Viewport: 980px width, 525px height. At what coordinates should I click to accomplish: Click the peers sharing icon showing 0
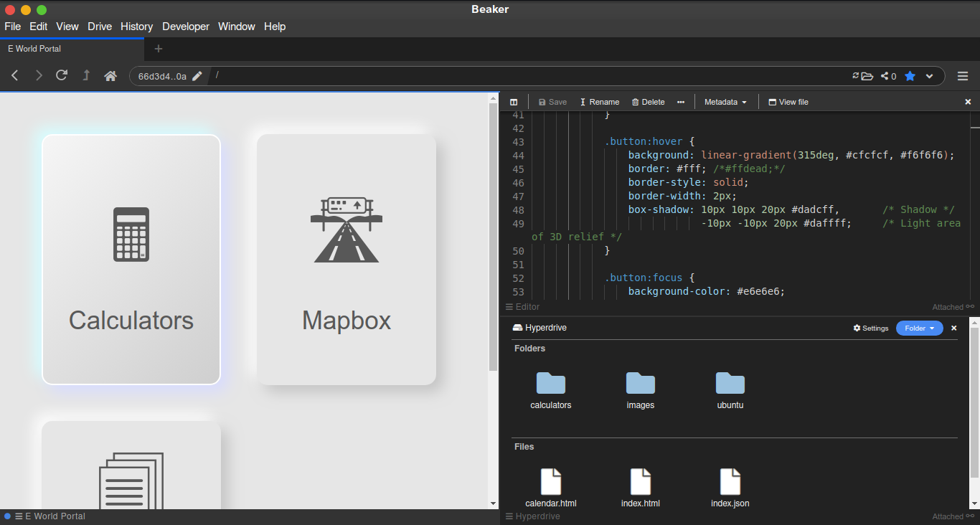[887, 76]
